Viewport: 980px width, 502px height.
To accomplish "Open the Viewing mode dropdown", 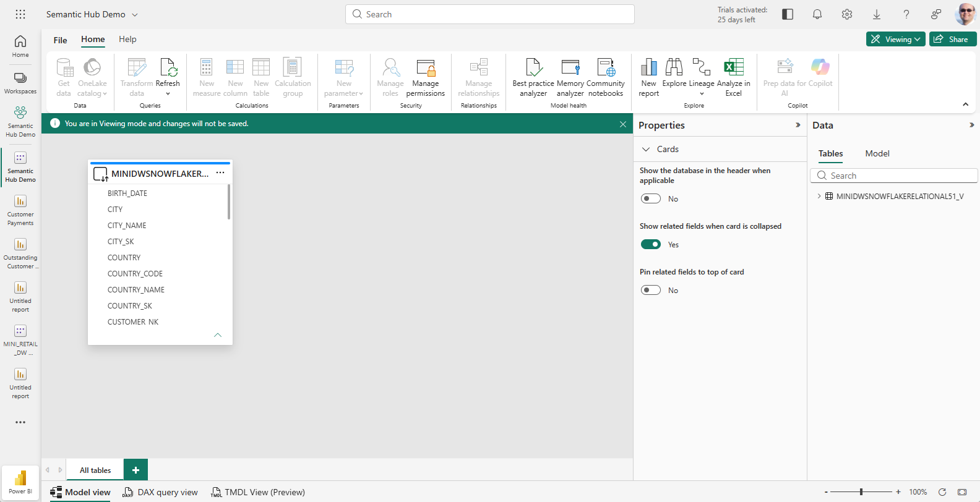I will click(x=896, y=39).
